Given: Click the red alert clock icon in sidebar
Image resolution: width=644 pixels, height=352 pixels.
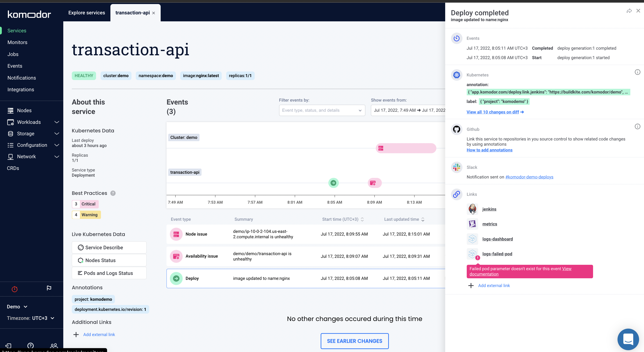Looking at the screenshot, I should 15,289.
